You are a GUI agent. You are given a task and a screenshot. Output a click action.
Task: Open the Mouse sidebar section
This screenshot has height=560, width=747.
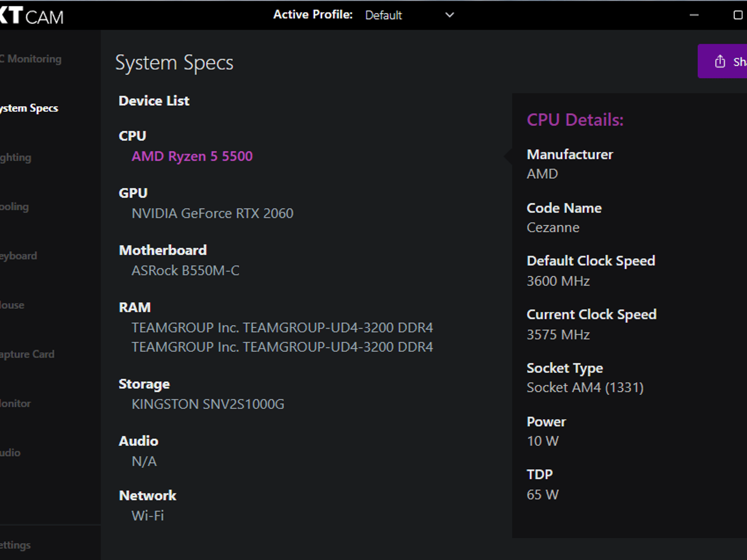tap(12, 305)
